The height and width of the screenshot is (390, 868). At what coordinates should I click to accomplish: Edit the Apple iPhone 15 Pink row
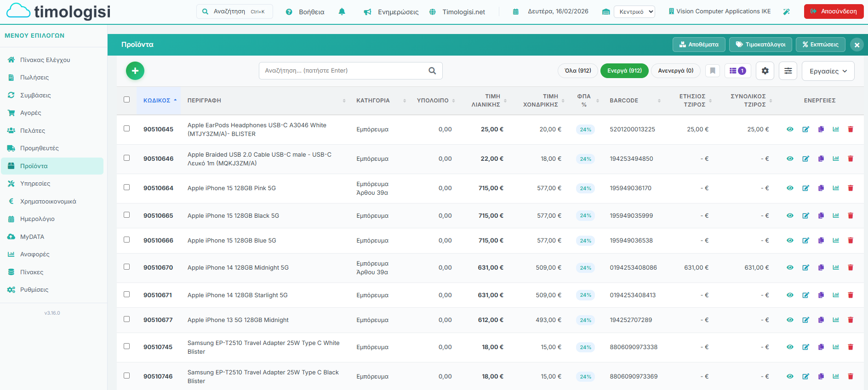pyautogui.click(x=805, y=188)
